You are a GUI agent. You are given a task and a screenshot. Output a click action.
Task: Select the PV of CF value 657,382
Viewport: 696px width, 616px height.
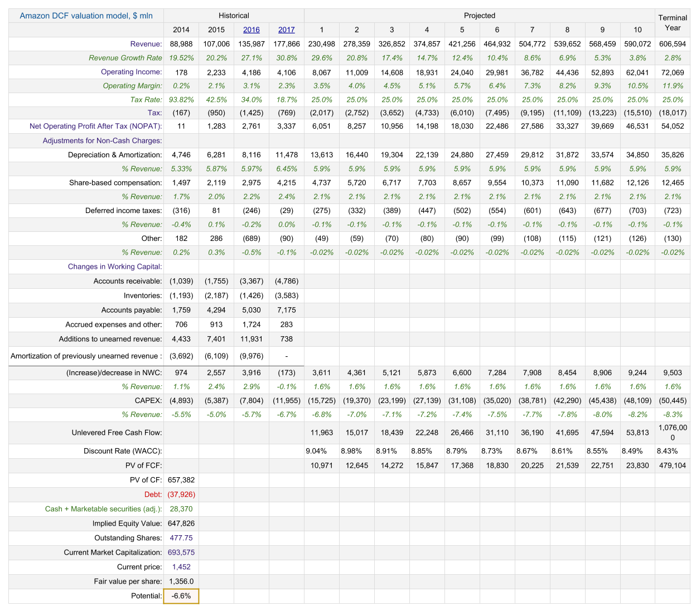[181, 480]
